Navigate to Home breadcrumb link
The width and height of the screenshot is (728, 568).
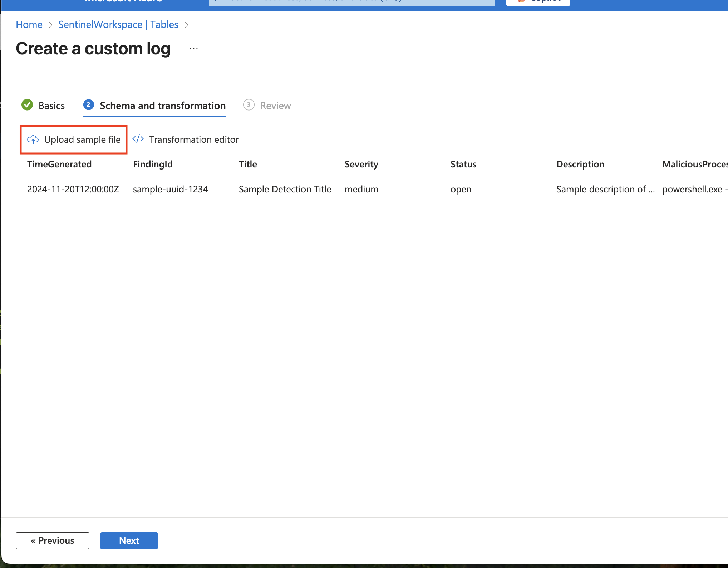tap(29, 24)
